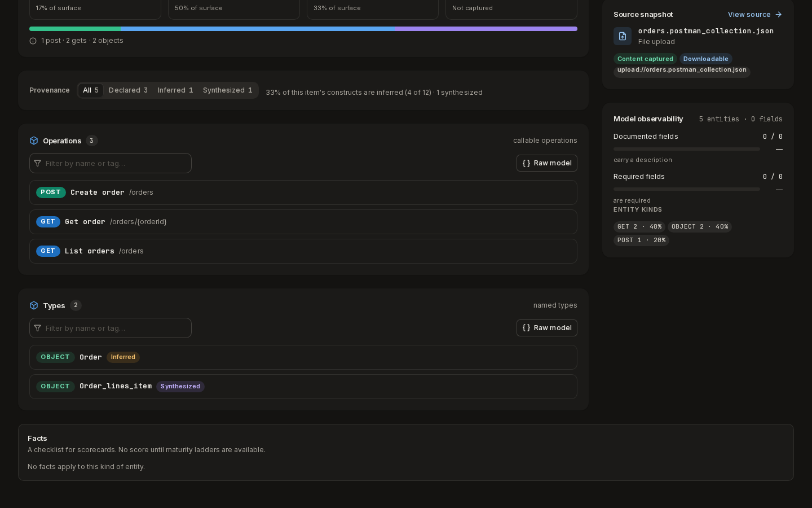Click the 'No facts apply to this kind' text
This screenshot has width=812, height=508.
coord(86,467)
